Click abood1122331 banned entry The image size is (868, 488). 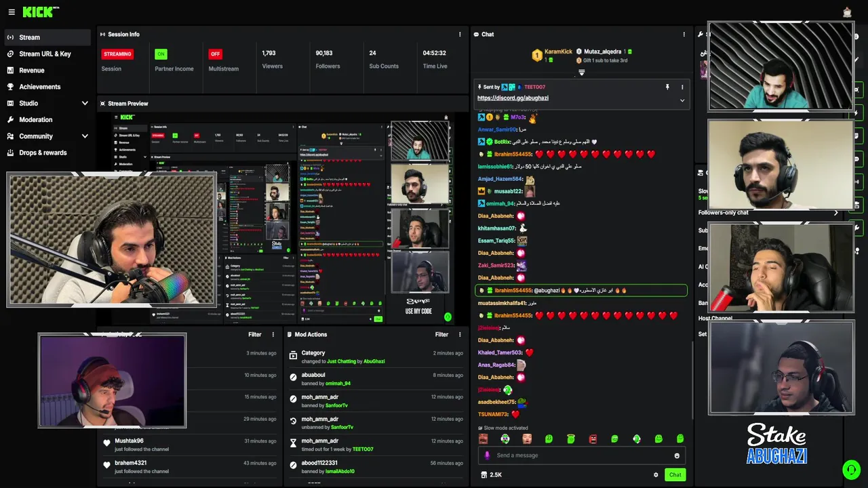tap(376, 466)
